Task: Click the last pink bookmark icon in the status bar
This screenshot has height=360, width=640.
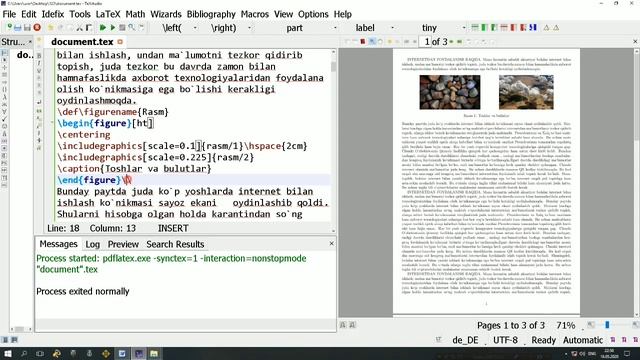Action: pyautogui.click(x=635, y=340)
